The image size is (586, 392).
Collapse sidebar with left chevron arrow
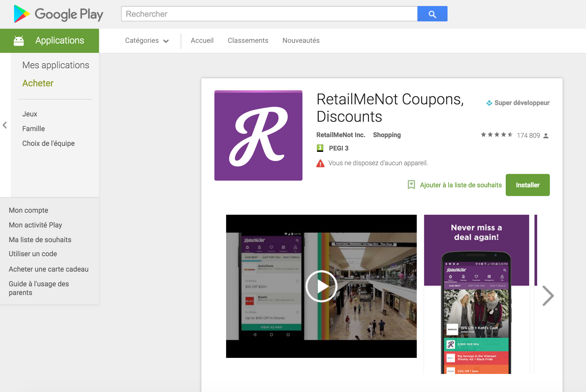click(x=5, y=125)
